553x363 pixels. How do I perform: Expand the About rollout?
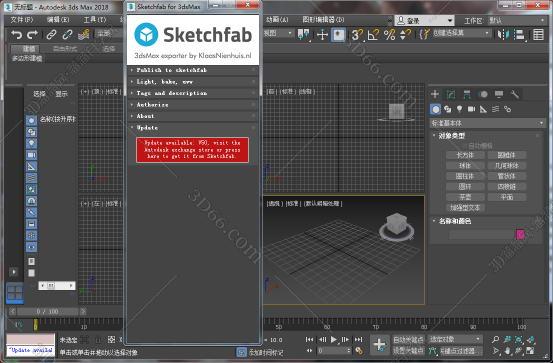[193, 116]
